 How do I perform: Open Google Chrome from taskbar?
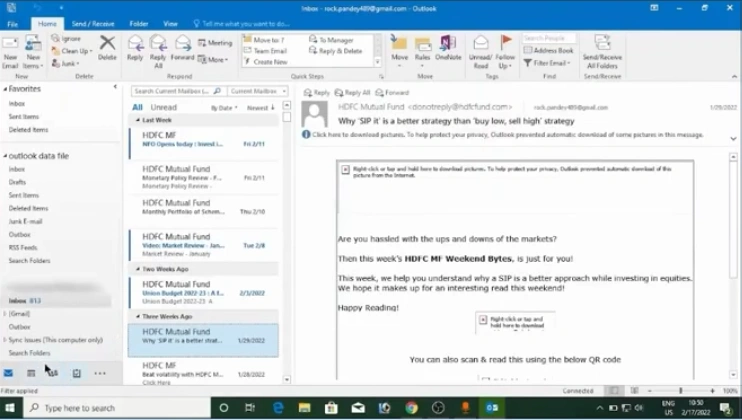click(x=411, y=408)
